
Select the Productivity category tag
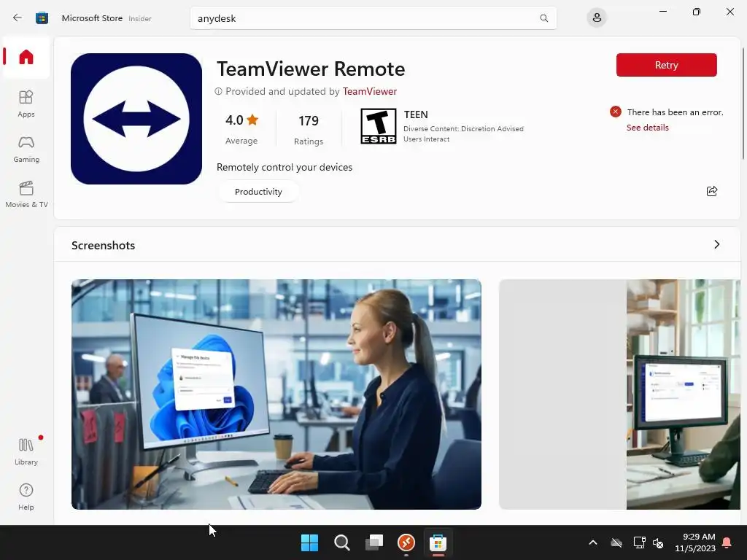pyautogui.click(x=258, y=192)
